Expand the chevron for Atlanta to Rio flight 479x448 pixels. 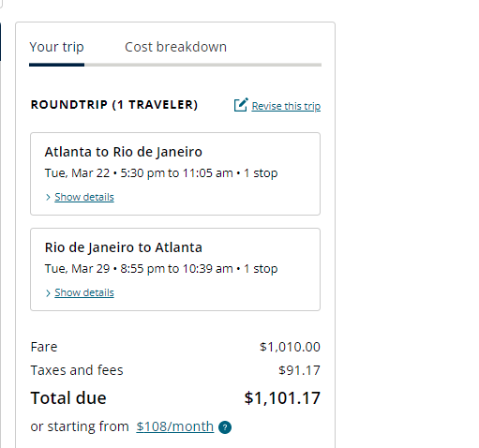48,197
